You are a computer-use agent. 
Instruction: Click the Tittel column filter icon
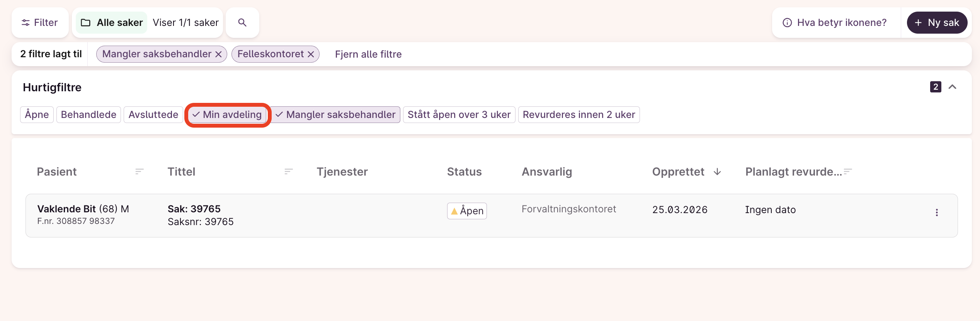point(289,171)
